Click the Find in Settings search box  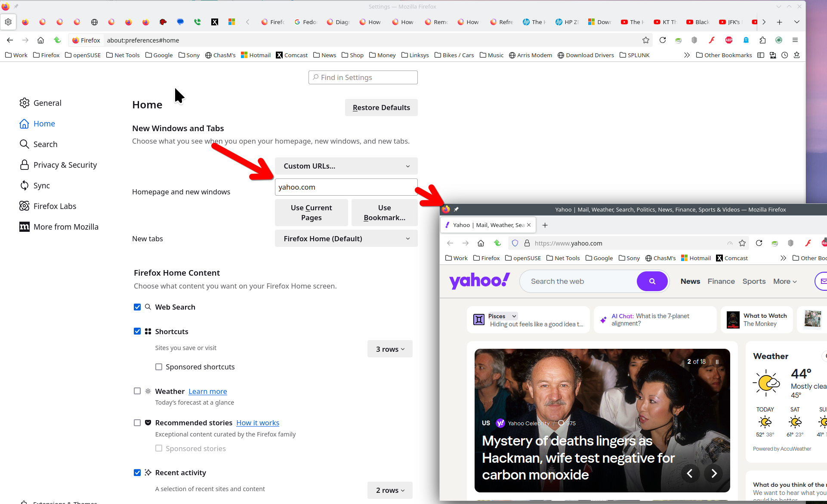363,77
